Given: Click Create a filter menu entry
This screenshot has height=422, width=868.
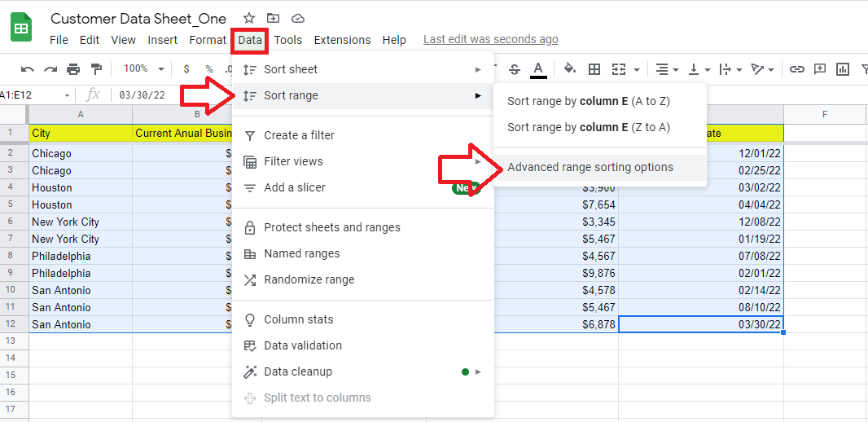Looking at the screenshot, I should click(x=299, y=135).
